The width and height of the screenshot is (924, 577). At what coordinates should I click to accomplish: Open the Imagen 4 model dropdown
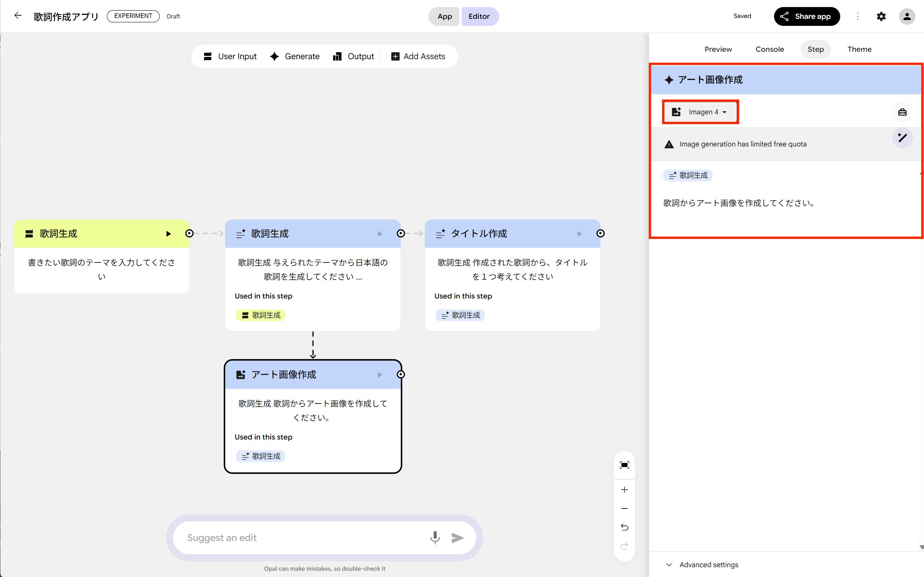pyautogui.click(x=700, y=112)
